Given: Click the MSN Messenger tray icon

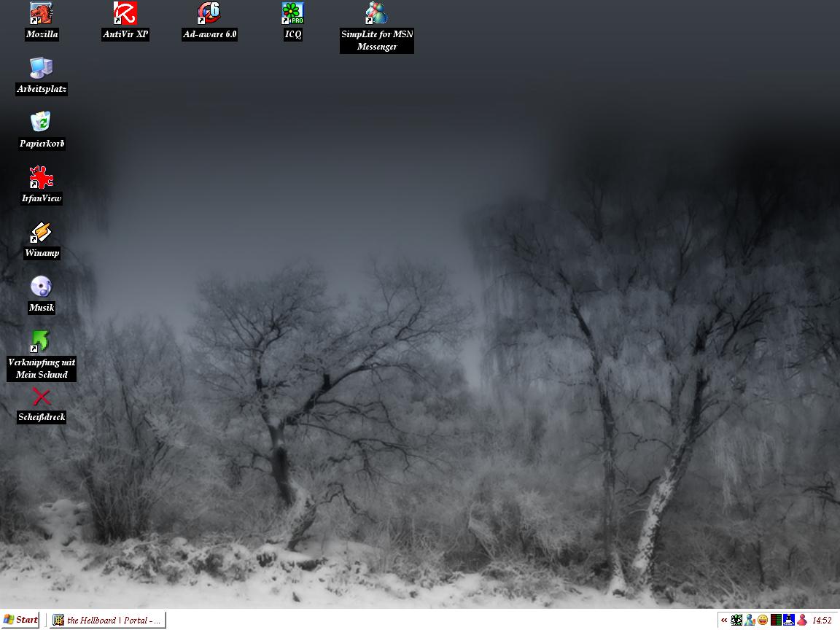Looking at the screenshot, I should pos(750,621).
